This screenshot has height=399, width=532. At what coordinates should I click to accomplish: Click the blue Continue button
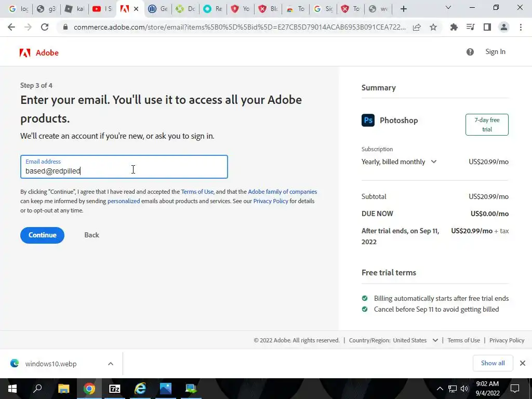coord(43,235)
